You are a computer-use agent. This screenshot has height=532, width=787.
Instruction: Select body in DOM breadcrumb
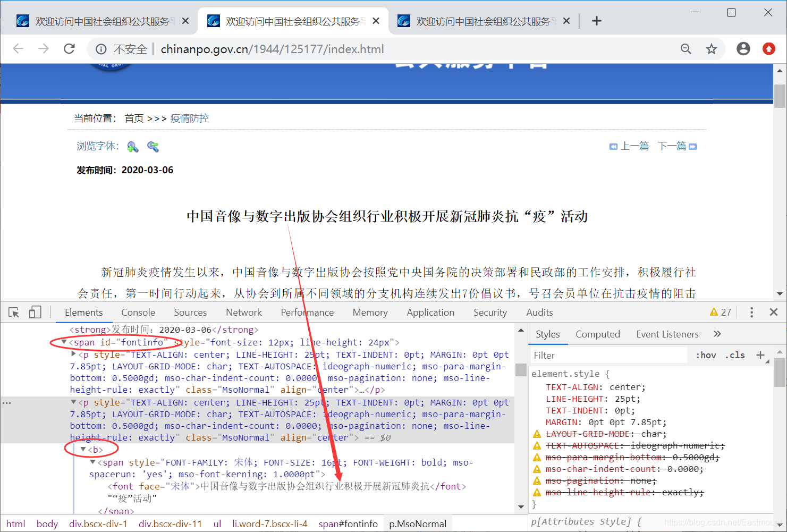coord(47,524)
